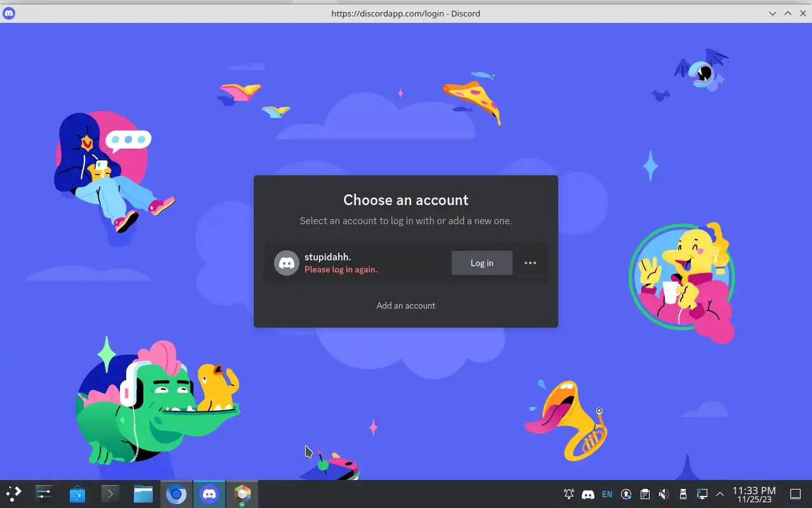Open the Konsole terminal from taskbar

tap(110, 494)
